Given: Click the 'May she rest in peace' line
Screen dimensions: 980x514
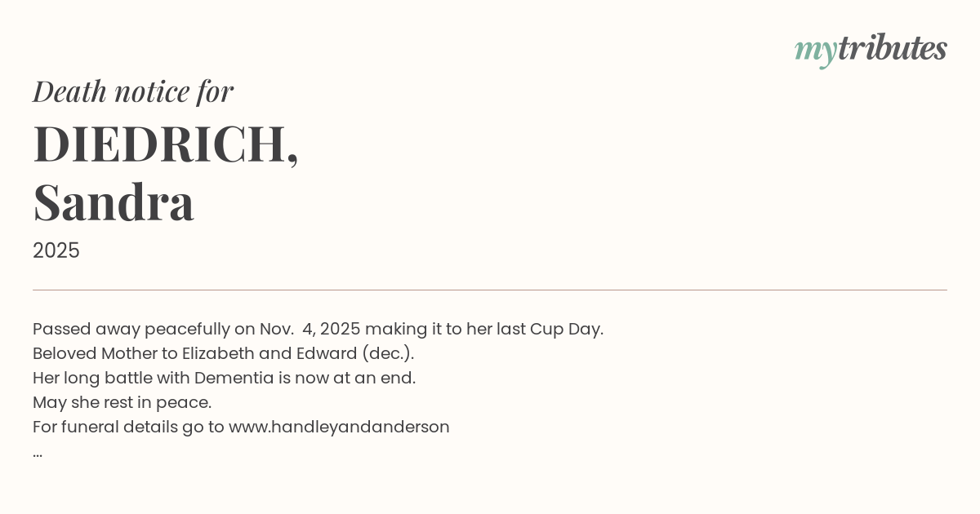Looking at the screenshot, I should (122, 402).
